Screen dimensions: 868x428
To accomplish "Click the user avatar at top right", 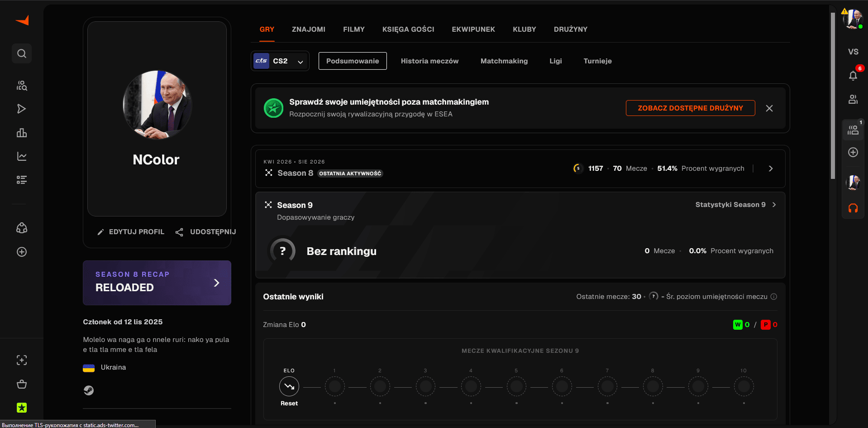I will click(853, 19).
